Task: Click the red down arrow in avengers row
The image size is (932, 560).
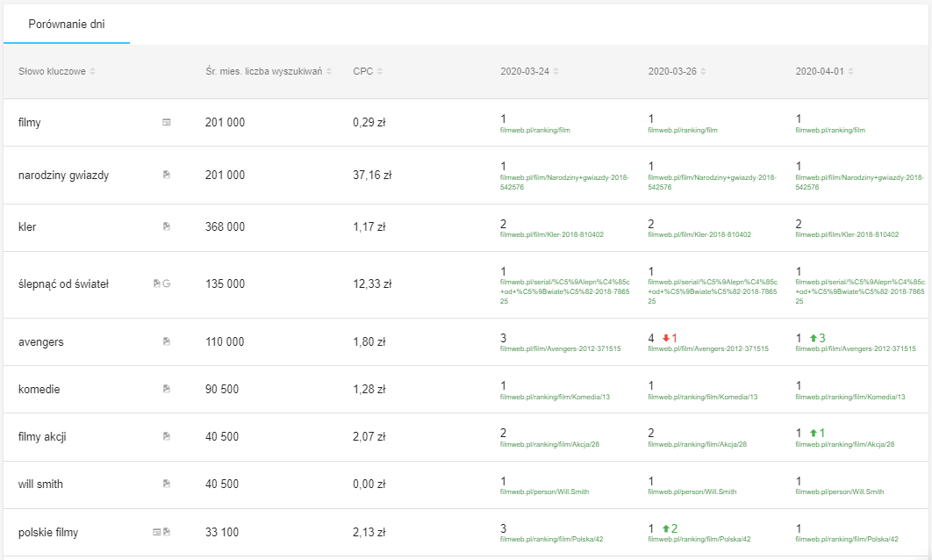Action: click(x=666, y=338)
